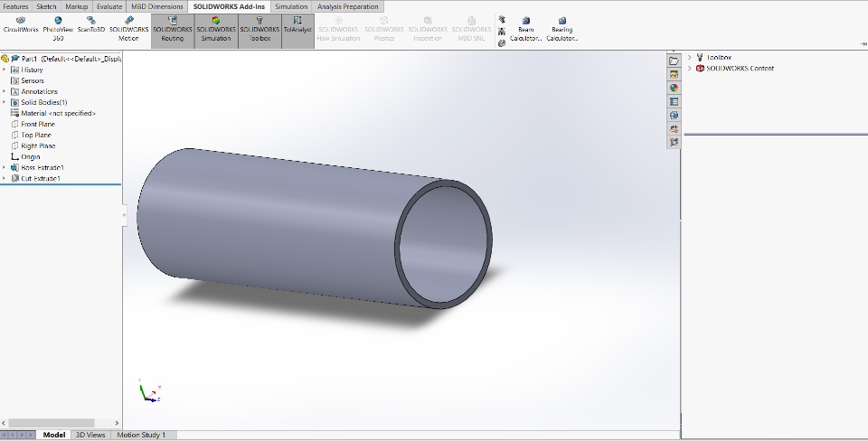Click feature tree horizontal scrollbar right arrow
The height and width of the screenshot is (441, 868).
pyautogui.click(x=117, y=423)
